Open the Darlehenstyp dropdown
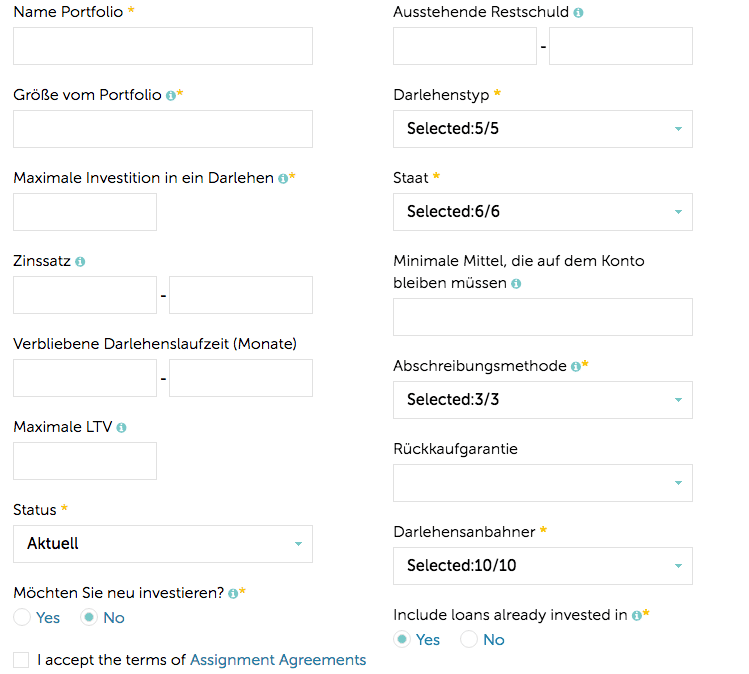This screenshot has height=674, width=749. click(x=543, y=129)
